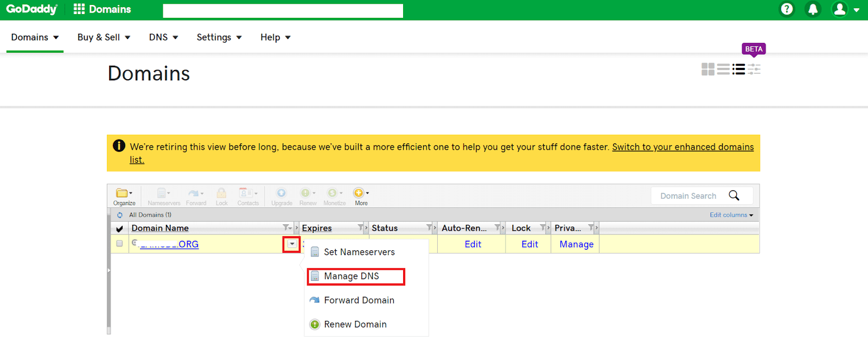Viewport: 868px width, 348px height.
Task: Click the domain search magnifier icon
Action: pyautogui.click(x=734, y=195)
